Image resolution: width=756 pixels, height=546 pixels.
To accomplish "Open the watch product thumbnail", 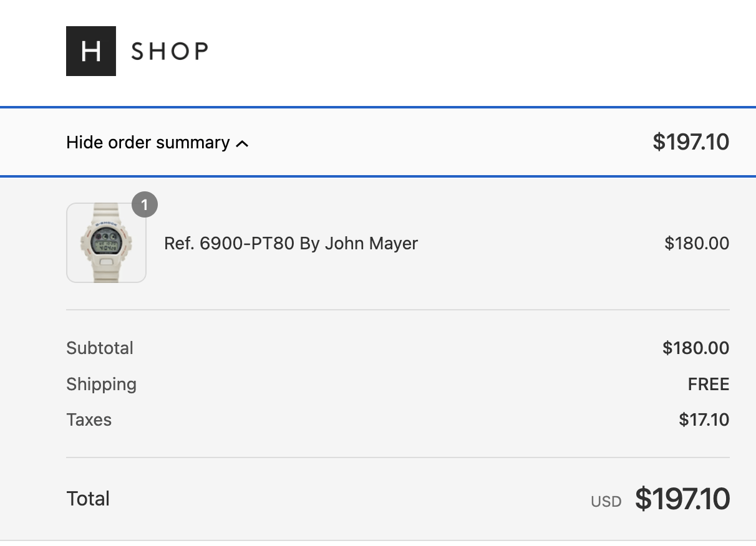I will [x=106, y=242].
